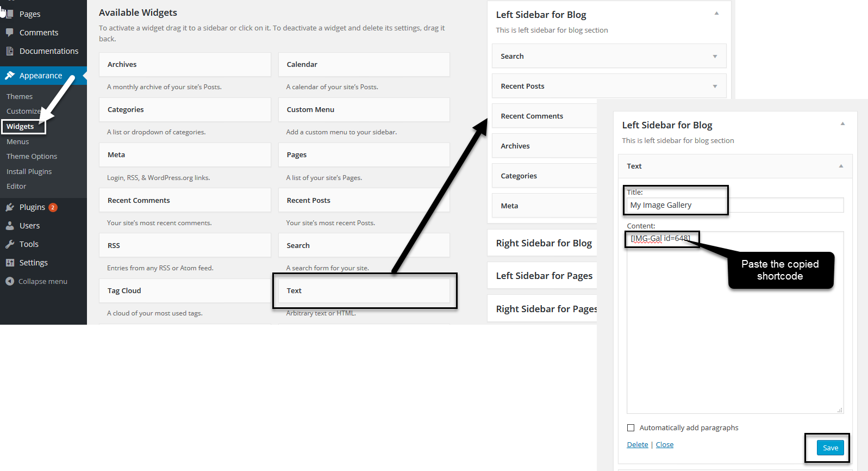Click inside the Content text area
This screenshot has height=471, width=868.
(735, 326)
